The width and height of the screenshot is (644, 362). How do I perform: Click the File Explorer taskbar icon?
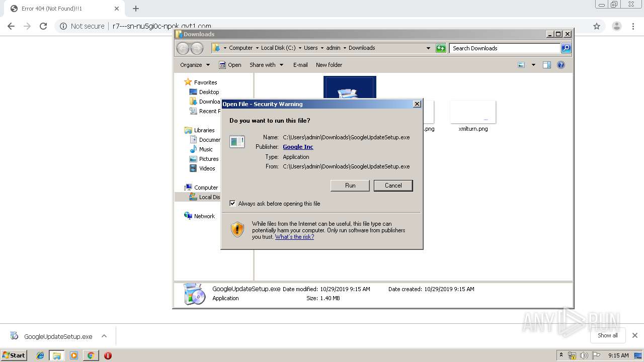coord(57,355)
